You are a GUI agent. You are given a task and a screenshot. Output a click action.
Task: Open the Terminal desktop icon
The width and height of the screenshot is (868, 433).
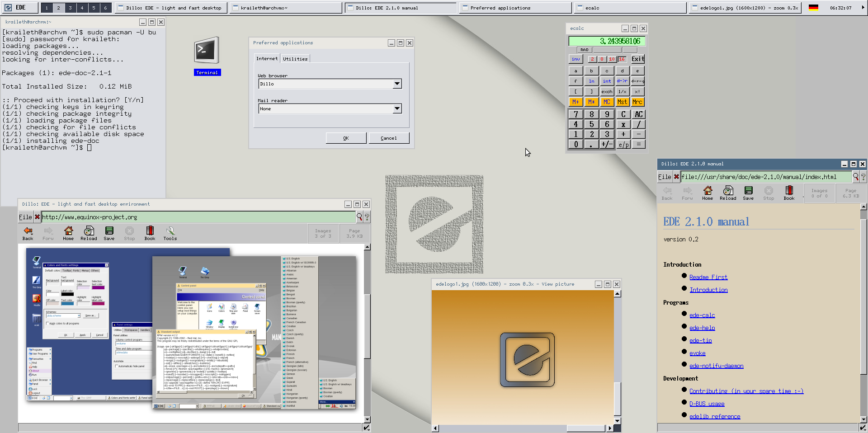coord(207,56)
